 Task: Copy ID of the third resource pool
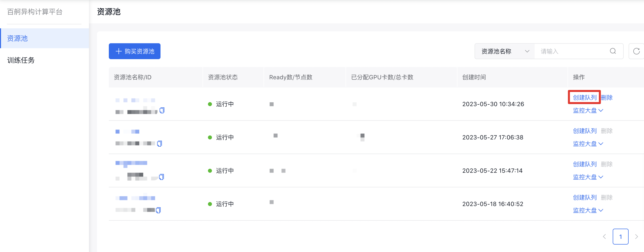[161, 177]
